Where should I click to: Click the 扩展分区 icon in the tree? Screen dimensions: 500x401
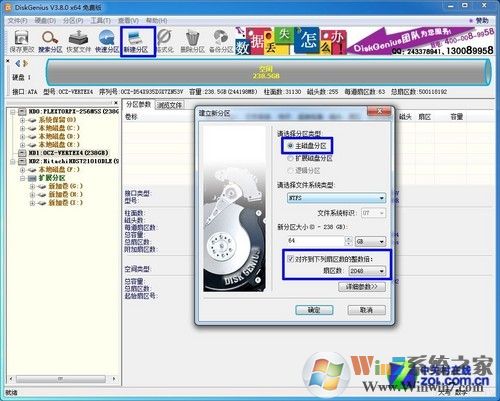point(32,178)
